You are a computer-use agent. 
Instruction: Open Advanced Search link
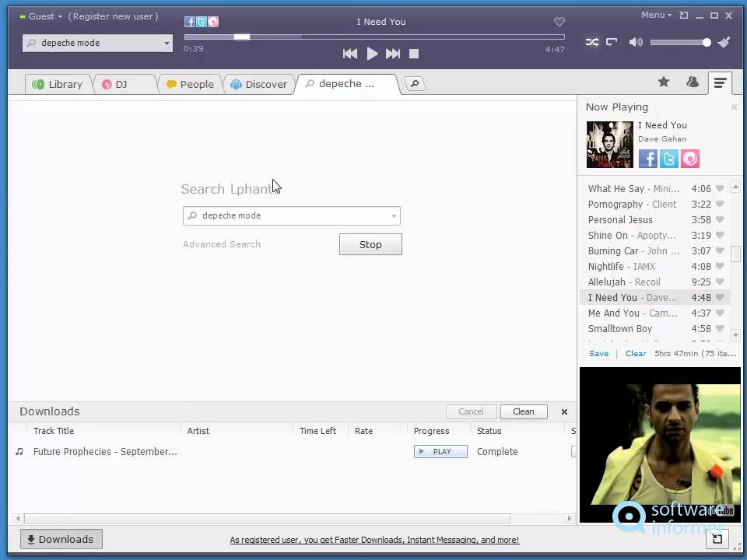222,244
